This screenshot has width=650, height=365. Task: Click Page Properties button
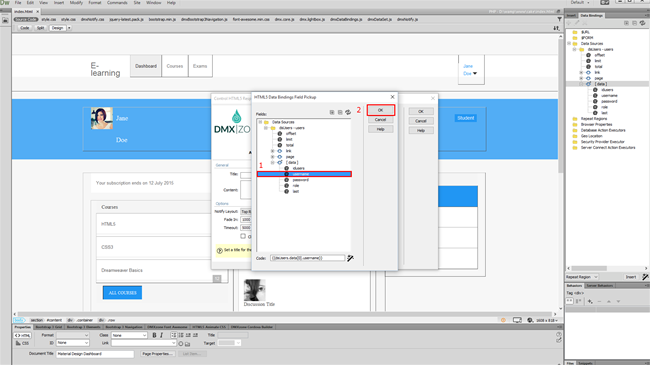(x=157, y=354)
